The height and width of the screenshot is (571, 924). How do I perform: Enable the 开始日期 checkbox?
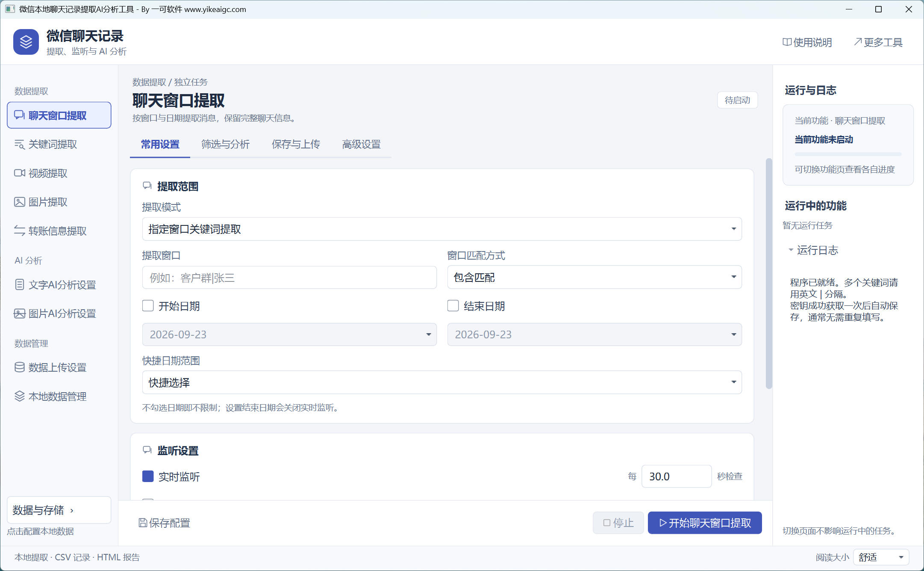[x=148, y=306]
